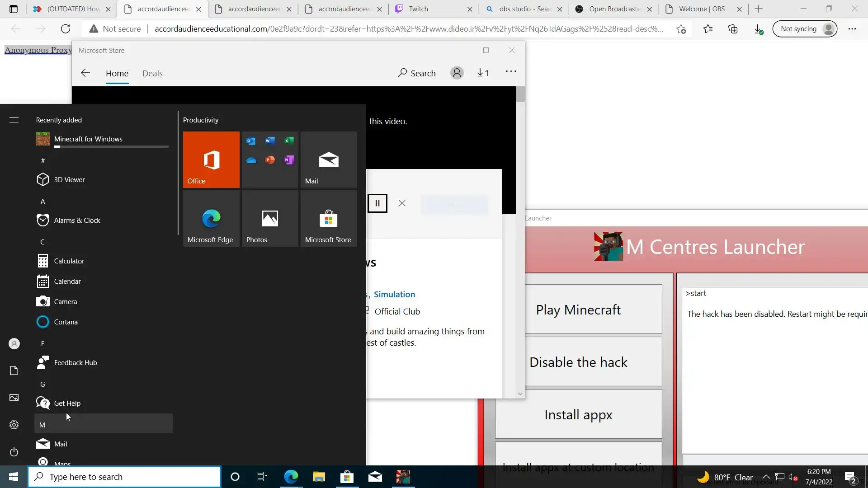This screenshot has width=868, height=488.
Task: Open the Simulation category link
Action: click(394, 294)
